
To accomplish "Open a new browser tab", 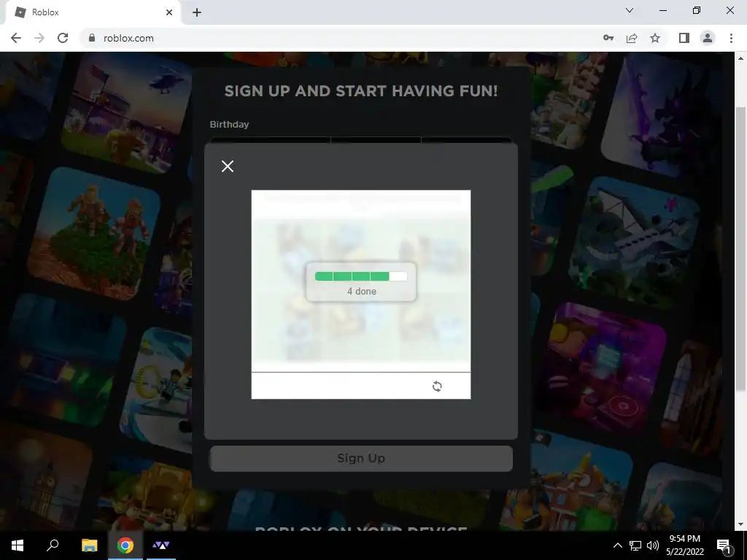I will (x=197, y=12).
